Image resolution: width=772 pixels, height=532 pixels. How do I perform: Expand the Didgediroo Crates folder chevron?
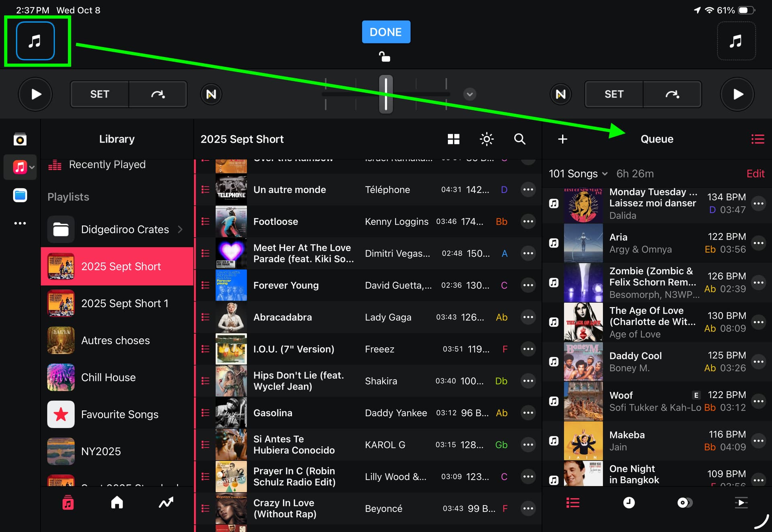180,229
